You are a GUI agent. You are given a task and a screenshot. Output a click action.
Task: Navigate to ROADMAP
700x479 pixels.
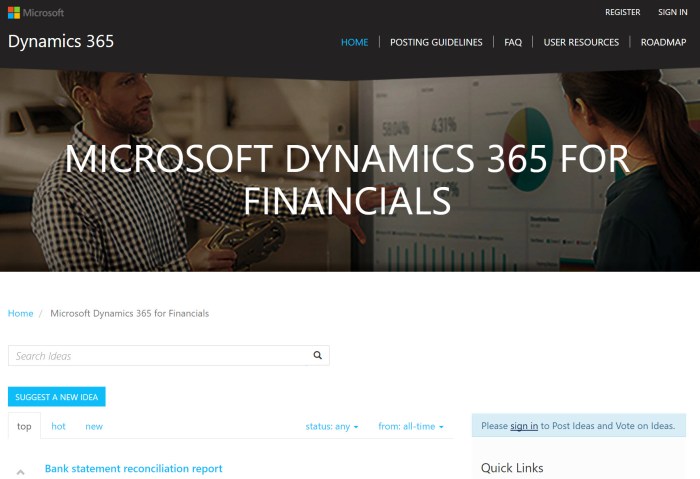point(663,42)
